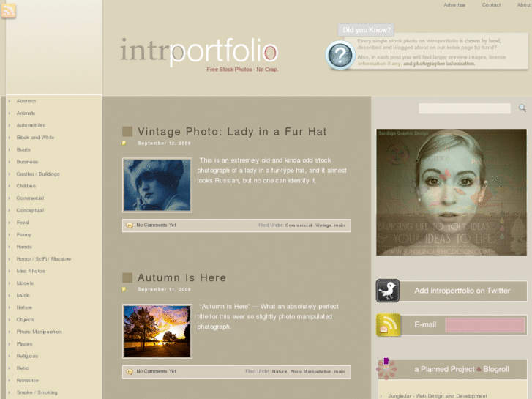Open the autumn sunset photo thumbnail
Screen dimensions: 532x399
157,331
